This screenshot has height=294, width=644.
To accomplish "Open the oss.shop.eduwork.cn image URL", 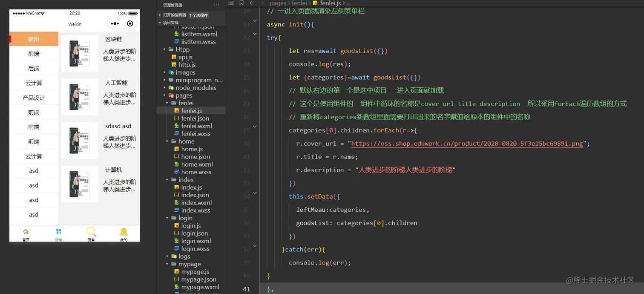I will [467, 144].
